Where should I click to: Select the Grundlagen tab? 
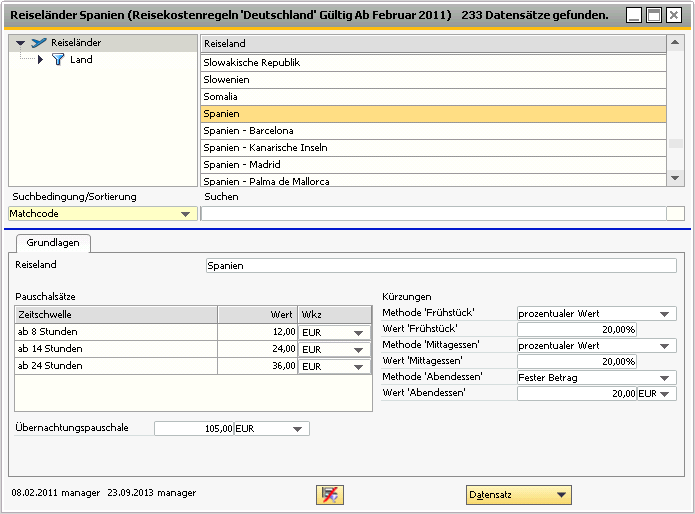[52, 243]
